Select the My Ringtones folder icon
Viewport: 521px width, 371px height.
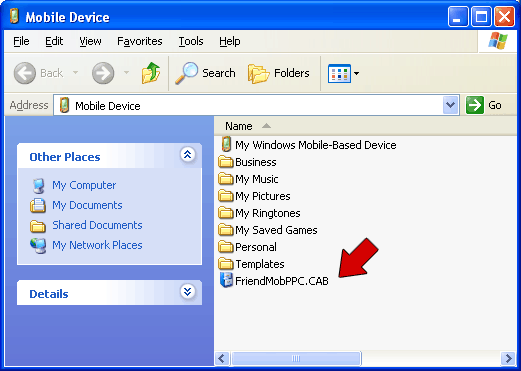226,213
